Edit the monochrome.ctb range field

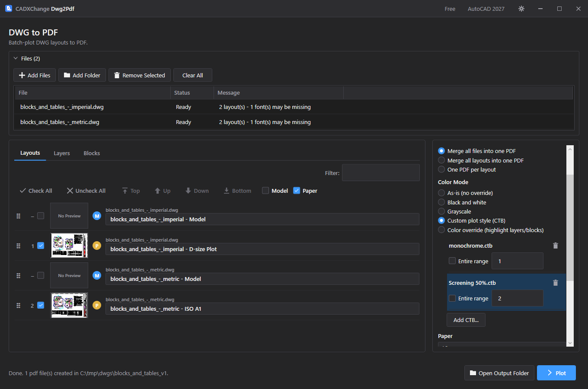click(518, 261)
